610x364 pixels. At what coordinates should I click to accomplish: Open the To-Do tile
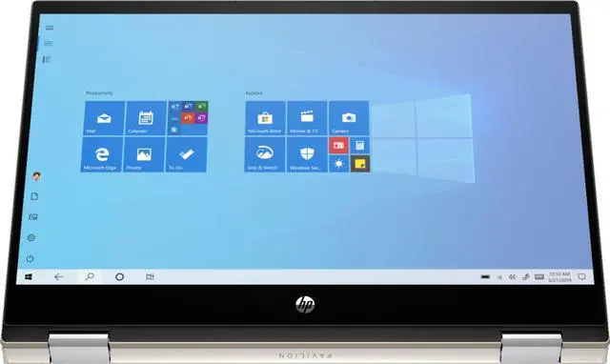(x=186, y=154)
